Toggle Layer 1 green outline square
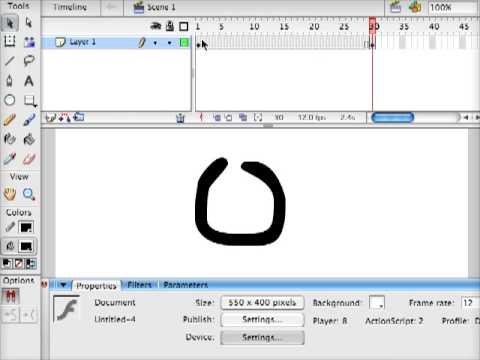The image size is (480, 360). (184, 43)
